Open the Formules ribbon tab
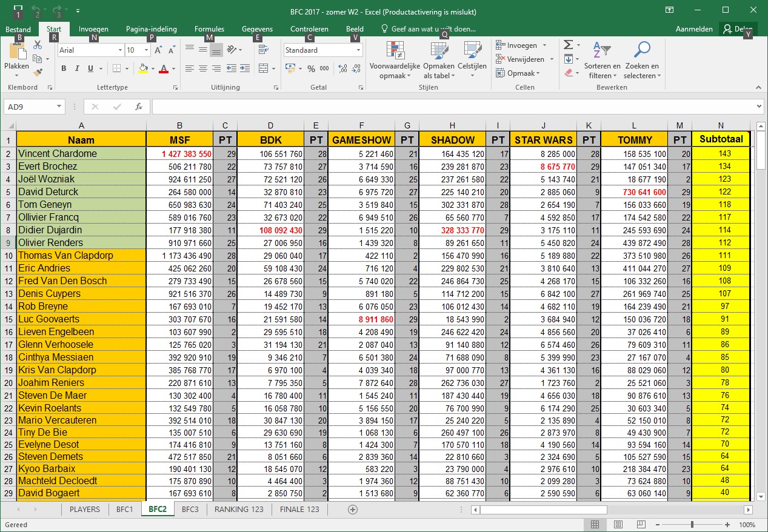Viewport: 768px width, 532px height. click(209, 29)
